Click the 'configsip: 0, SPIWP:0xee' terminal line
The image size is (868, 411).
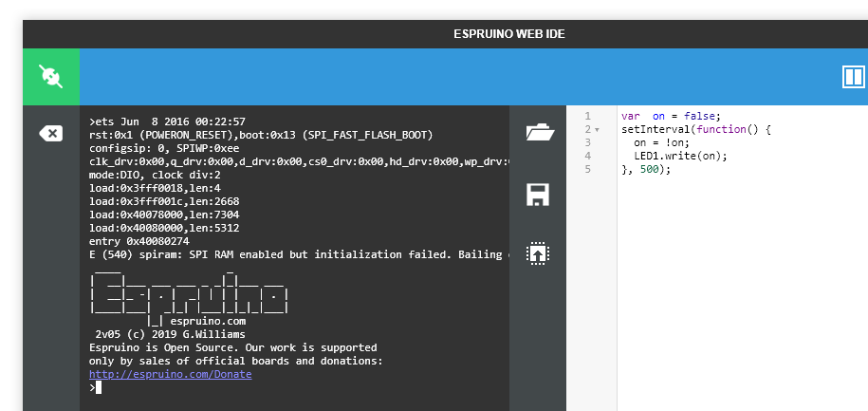164,148
